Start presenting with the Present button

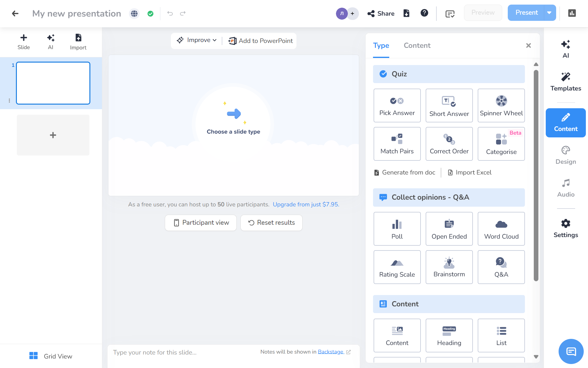(526, 13)
